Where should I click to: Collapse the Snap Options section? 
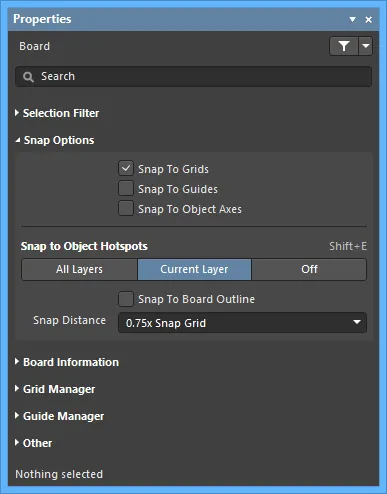(x=54, y=140)
